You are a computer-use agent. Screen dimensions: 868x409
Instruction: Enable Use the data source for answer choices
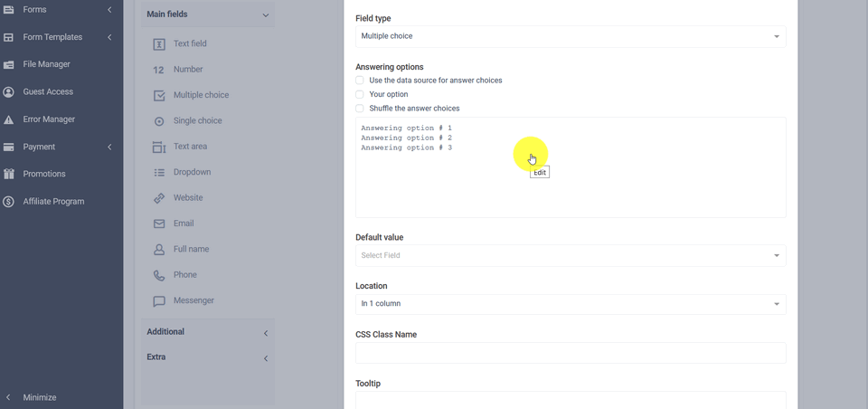(360, 81)
